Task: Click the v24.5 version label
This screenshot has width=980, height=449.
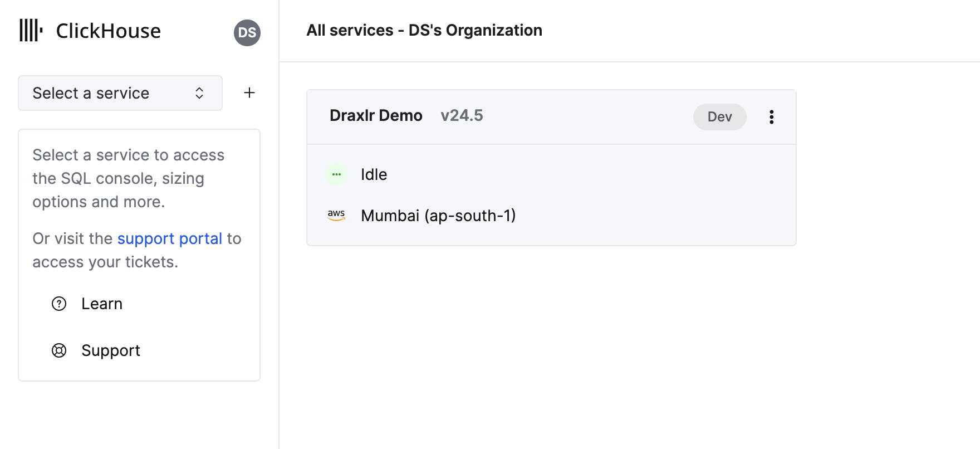Action: pos(462,115)
